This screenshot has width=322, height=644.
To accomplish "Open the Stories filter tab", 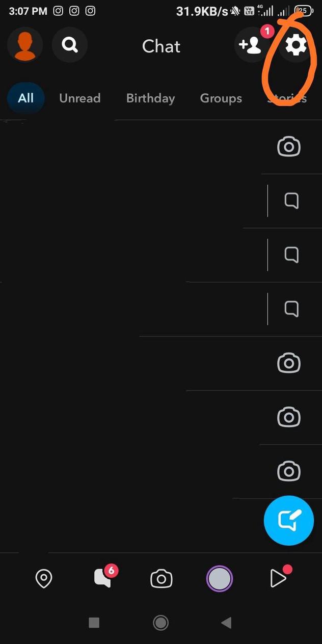I will click(x=286, y=98).
